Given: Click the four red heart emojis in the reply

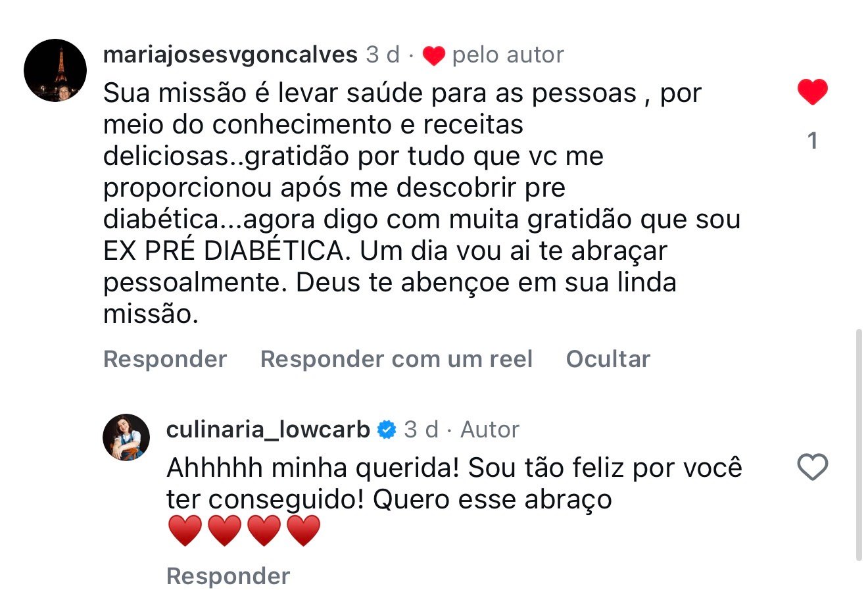Looking at the screenshot, I should 244,531.
